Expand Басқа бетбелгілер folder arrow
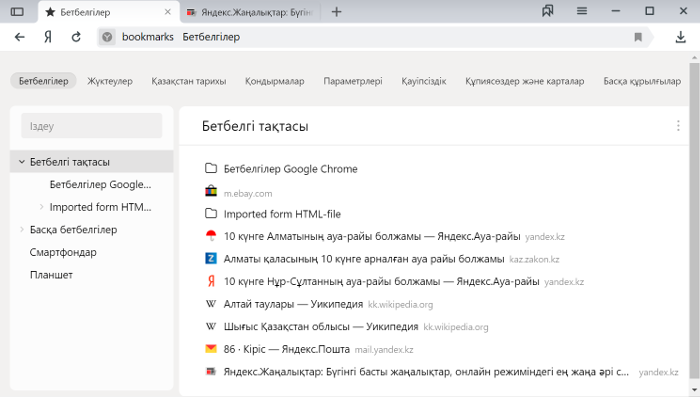Screen dimensions: 700x397 [x=21, y=230]
